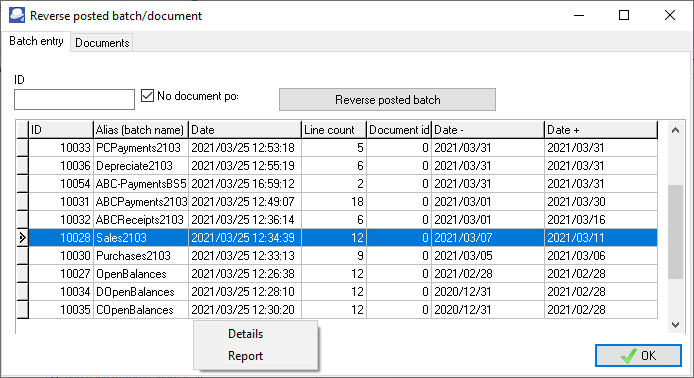The width and height of the screenshot is (694, 378).
Task: Click Date + cell 2021/03/11
Action: pos(601,238)
